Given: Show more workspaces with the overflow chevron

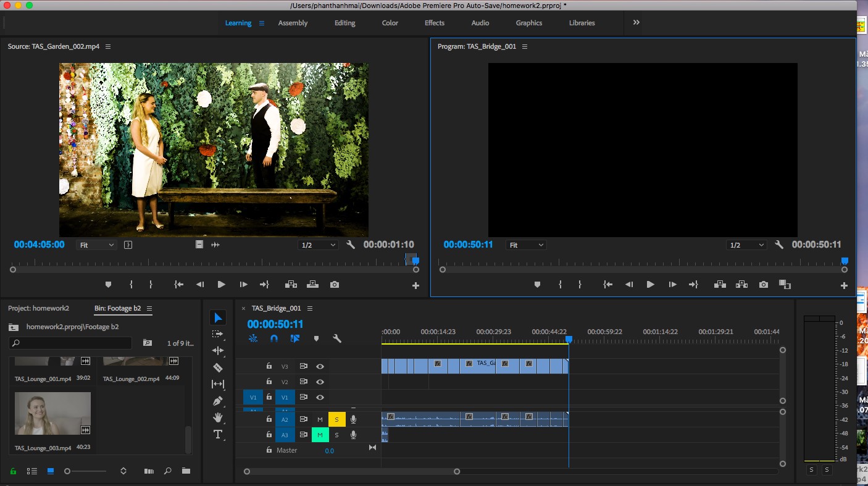Looking at the screenshot, I should (x=636, y=22).
